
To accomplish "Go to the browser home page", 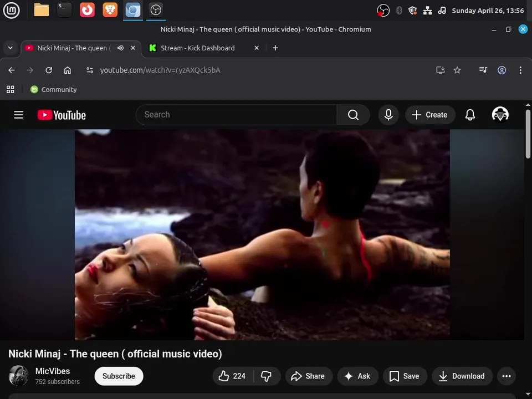I will pos(68,70).
